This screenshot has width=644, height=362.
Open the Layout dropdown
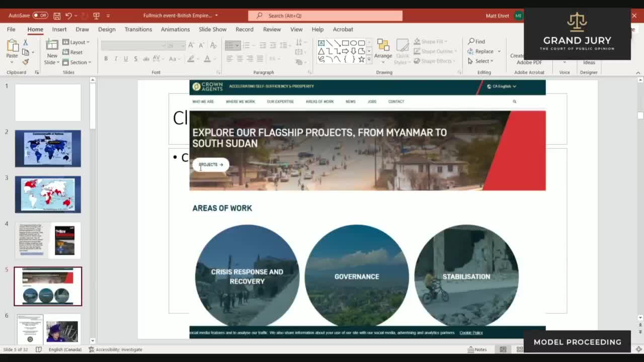point(76,42)
